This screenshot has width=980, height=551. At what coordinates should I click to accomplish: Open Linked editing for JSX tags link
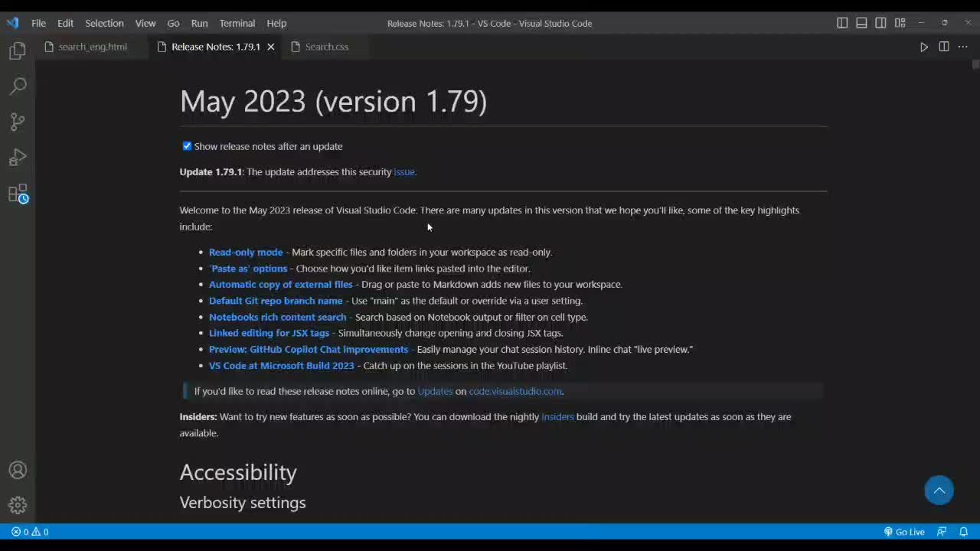pos(269,333)
